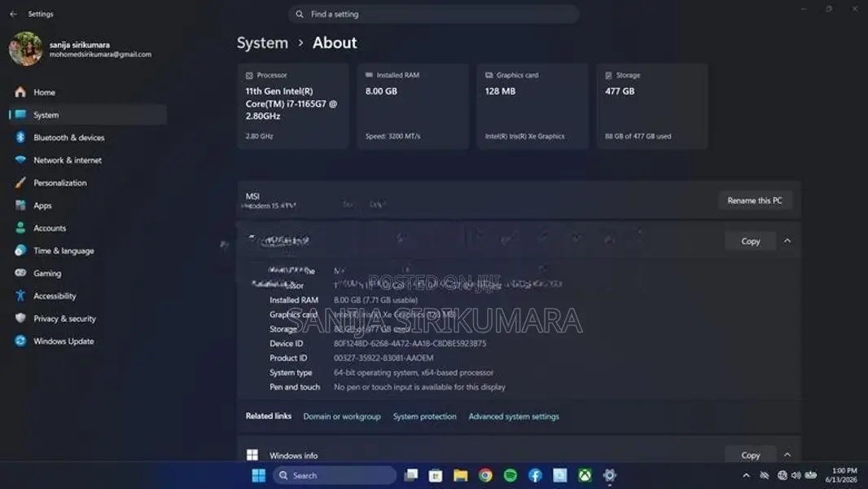Open Spotify from the taskbar
Screen dimensions: 868x489
pyautogui.click(x=511, y=475)
